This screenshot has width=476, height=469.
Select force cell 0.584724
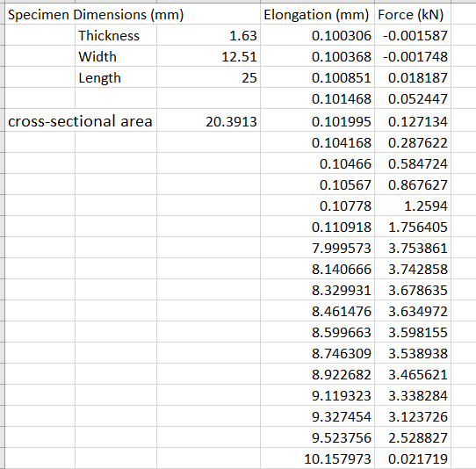(413, 163)
